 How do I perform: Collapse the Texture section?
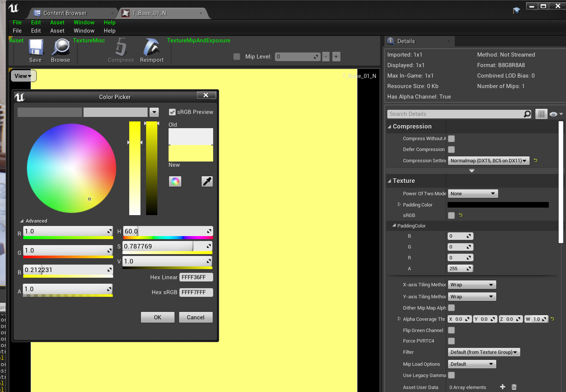pos(390,181)
